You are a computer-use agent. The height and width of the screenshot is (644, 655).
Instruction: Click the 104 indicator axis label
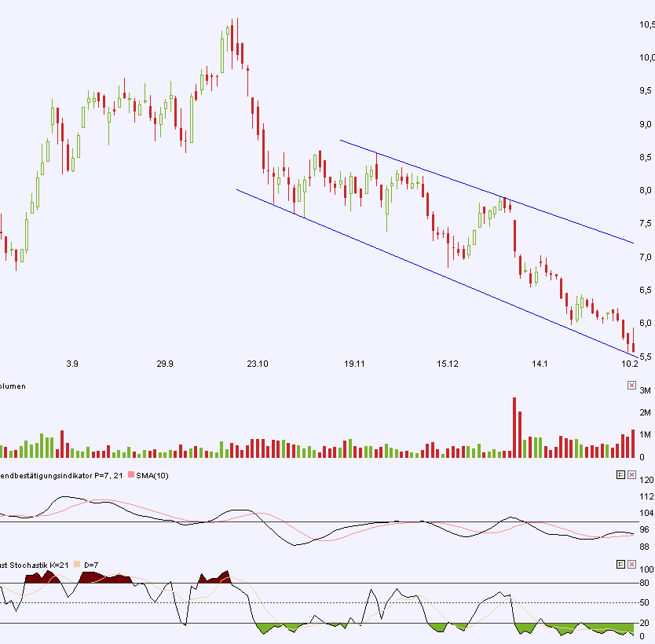(x=646, y=512)
